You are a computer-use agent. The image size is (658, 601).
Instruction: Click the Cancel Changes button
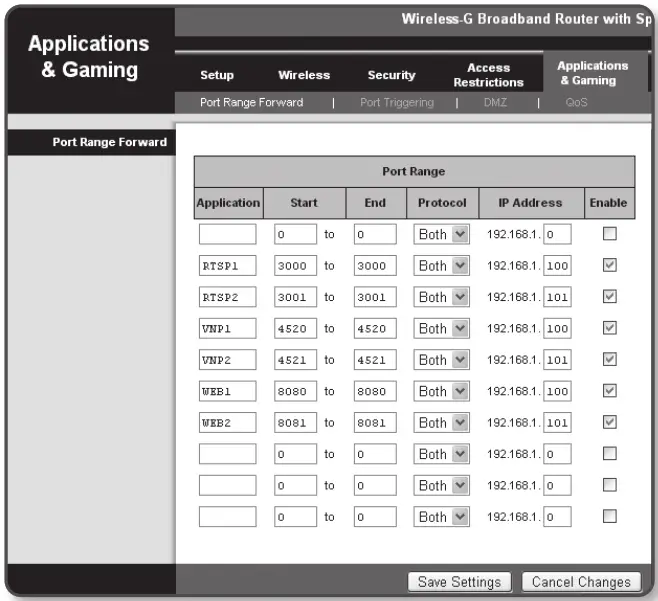click(581, 582)
